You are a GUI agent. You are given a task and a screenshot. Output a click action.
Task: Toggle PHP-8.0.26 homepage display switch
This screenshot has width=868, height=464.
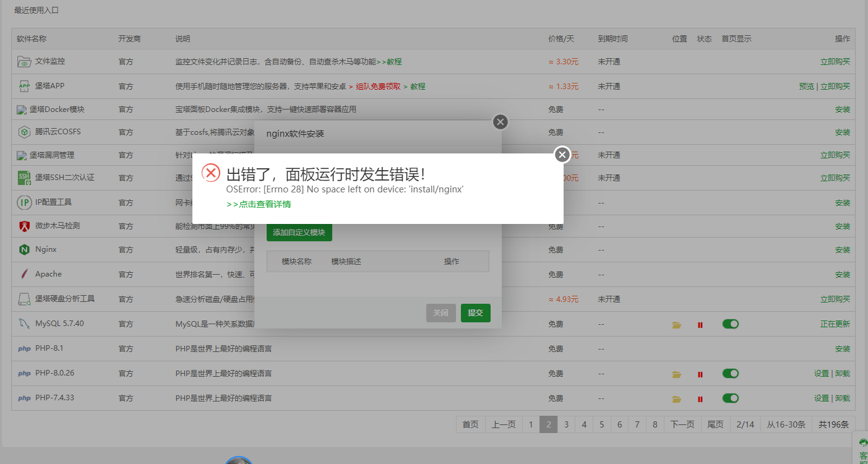[731, 374]
